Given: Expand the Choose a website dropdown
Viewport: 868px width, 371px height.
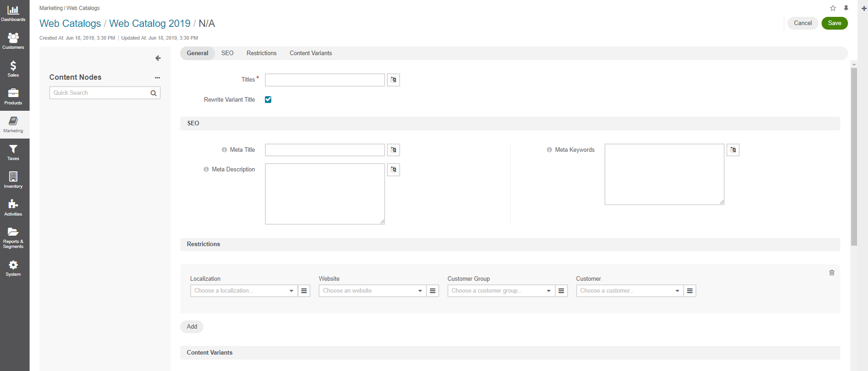Looking at the screenshot, I should 373,291.
